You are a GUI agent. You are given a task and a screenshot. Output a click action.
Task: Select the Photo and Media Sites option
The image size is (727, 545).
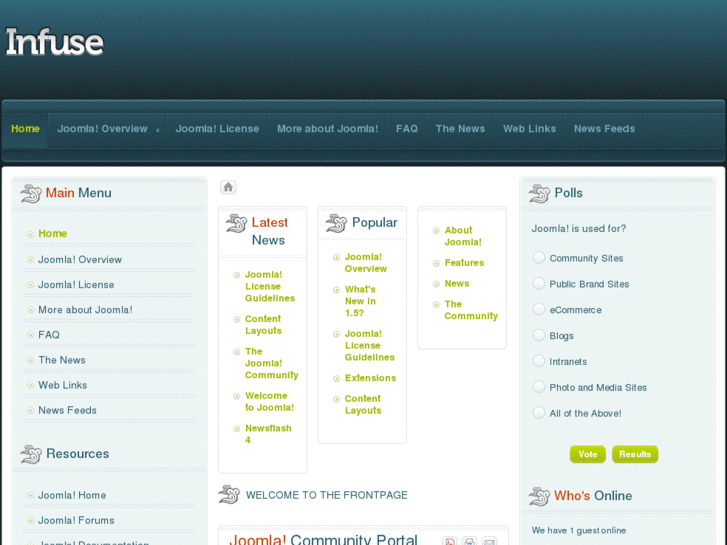[539, 387]
